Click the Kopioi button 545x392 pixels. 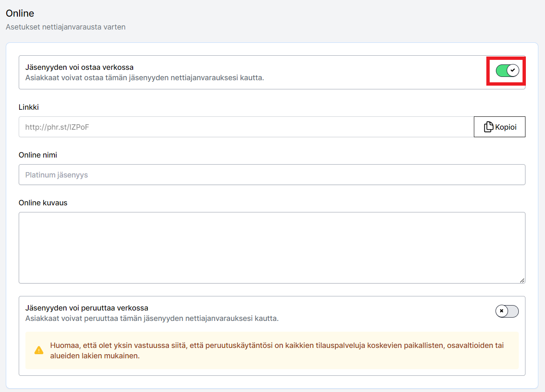[x=499, y=127]
